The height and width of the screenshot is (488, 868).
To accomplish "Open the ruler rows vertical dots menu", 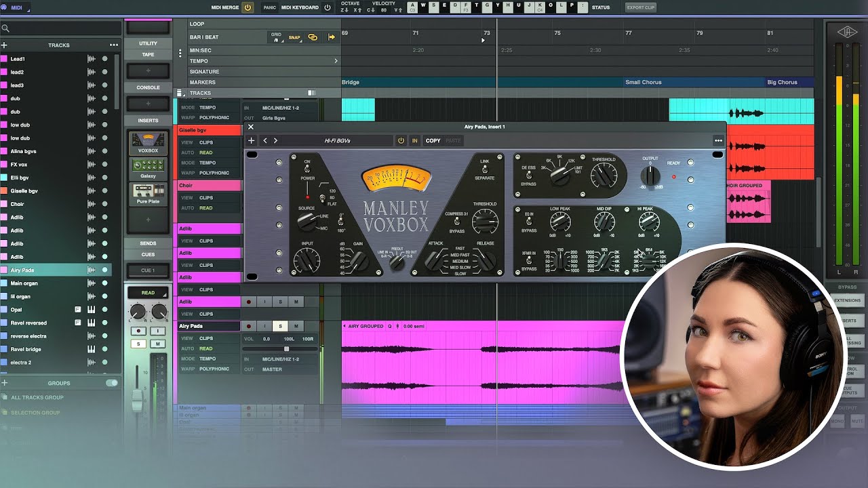I will click(180, 54).
